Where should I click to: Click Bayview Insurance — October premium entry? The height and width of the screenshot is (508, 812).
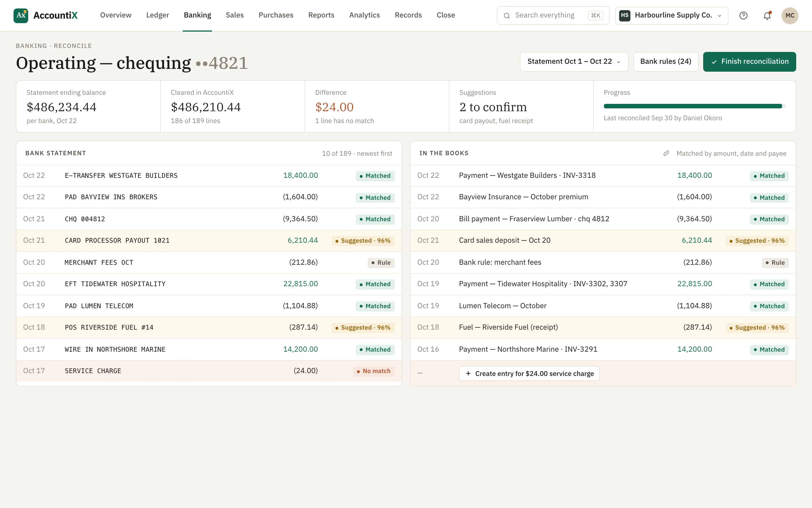pos(603,197)
